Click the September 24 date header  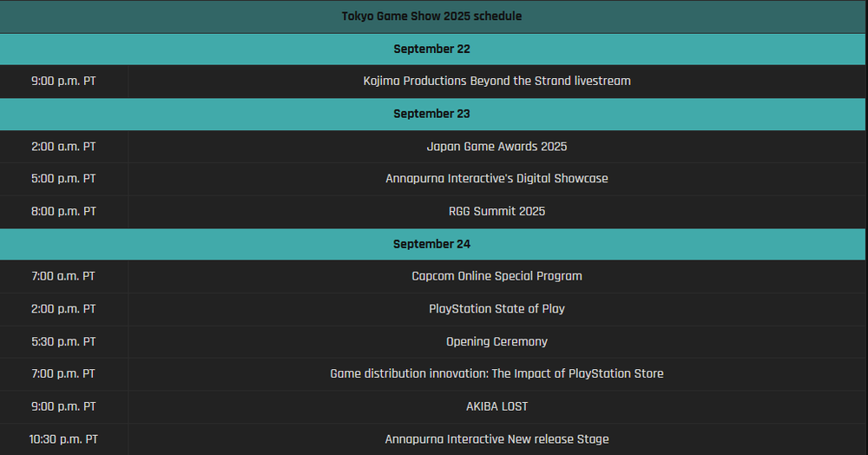(431, 244)
